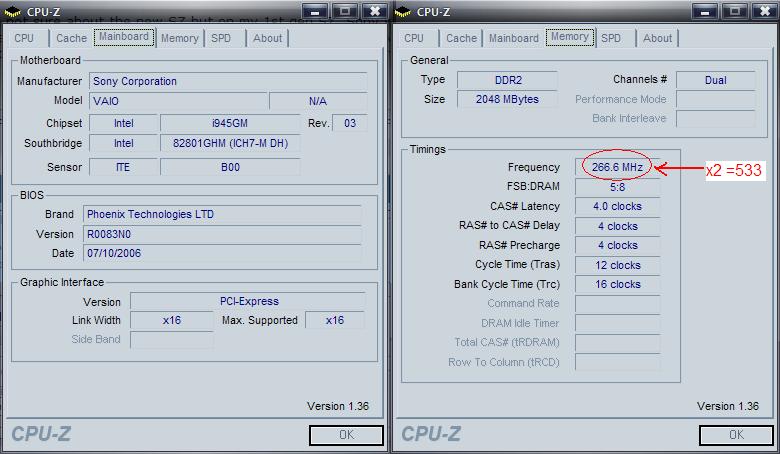
Task: Maximize the right CPU-Z window
Action: coord(734,11)
